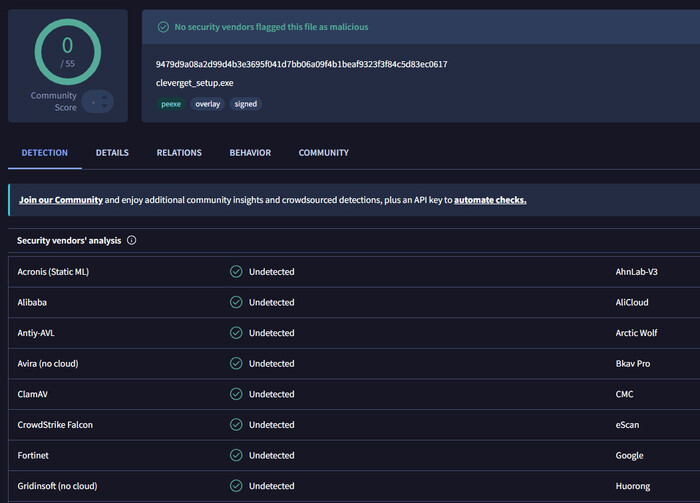
Task: Click the Fortinet vendor name
Action: pyautogui.click(x=33, y=455)
